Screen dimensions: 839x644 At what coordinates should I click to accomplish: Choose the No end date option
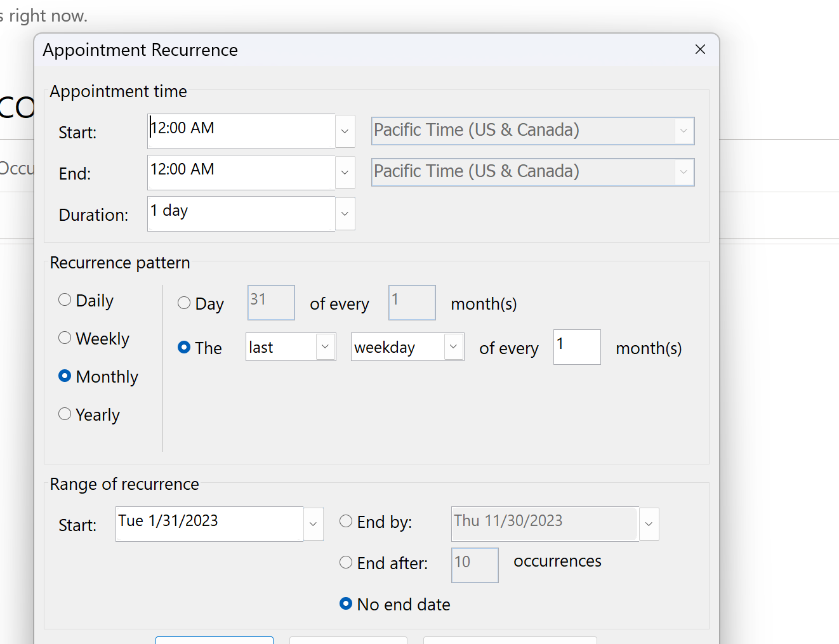346,604
